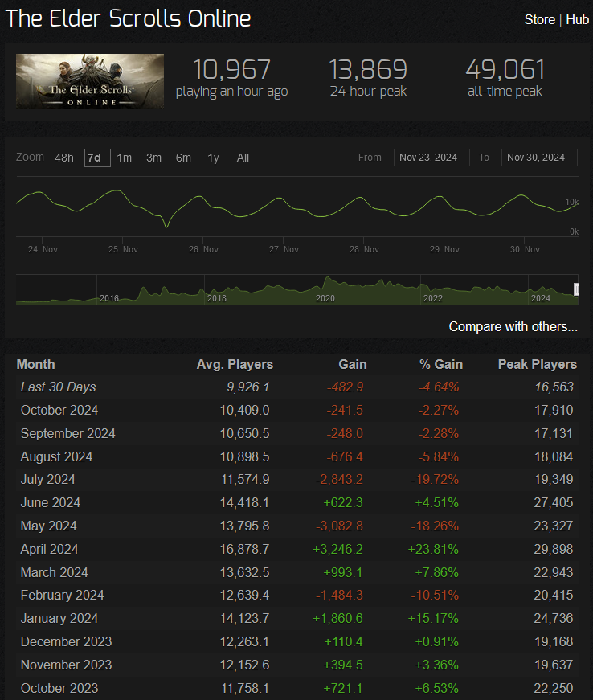593x700 pixels.
Task: Click the June 2024 row label
Action: point(51,502)
